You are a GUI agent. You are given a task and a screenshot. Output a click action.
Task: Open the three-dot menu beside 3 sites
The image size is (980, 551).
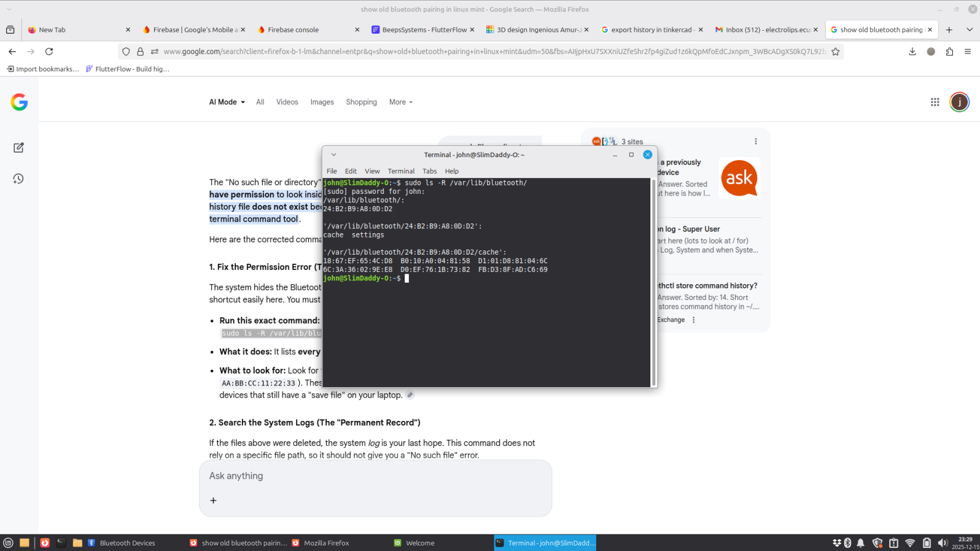click(x=755, y=141)
